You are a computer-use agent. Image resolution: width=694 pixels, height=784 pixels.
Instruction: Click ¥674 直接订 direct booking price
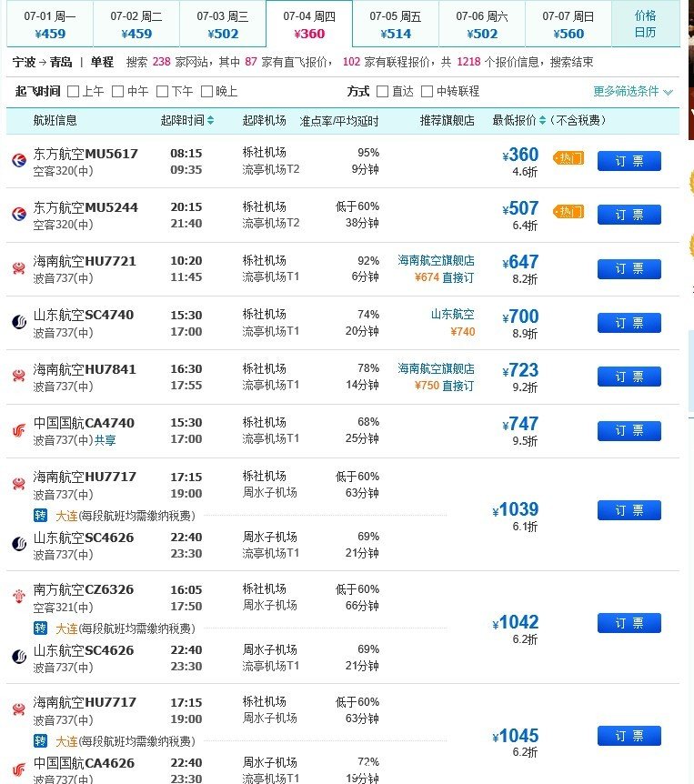pos(444,277)
